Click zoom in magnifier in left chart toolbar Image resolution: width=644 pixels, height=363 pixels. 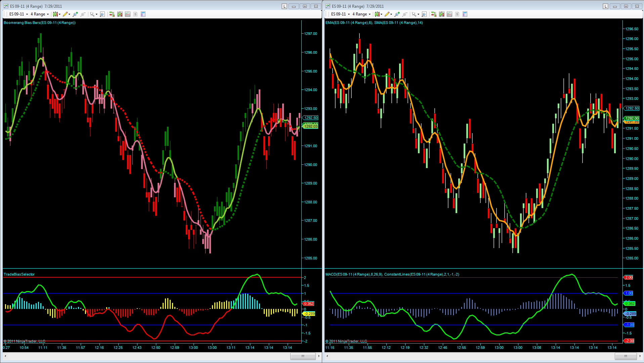pos(75,14)
